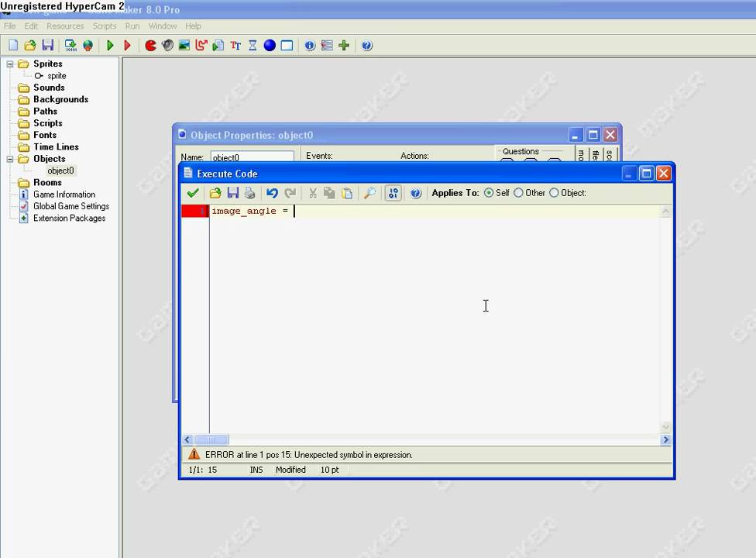Select the Backgrounds folder
756x558 pixels.
(60, 99)
